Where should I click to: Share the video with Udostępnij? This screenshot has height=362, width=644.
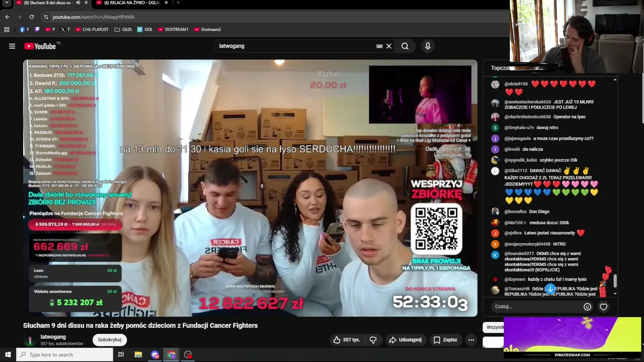point(405,340)
